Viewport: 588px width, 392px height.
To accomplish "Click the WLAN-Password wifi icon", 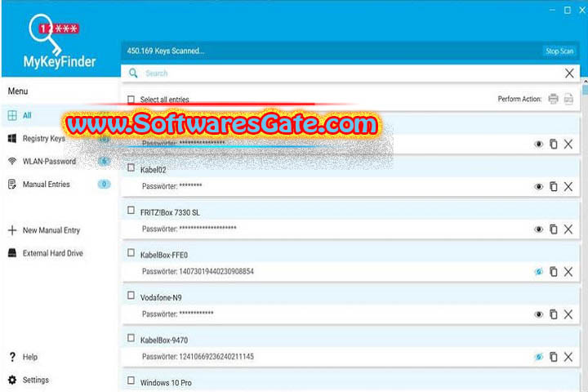I will (x=12, y=162).
